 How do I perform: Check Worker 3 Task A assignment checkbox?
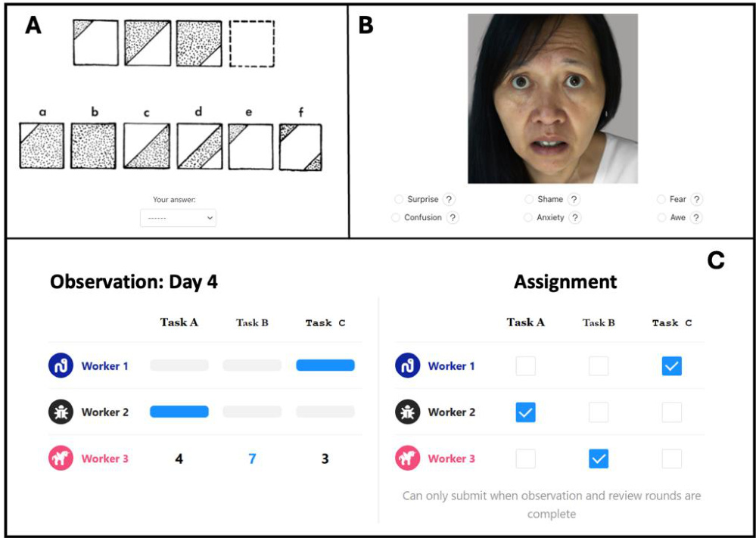(x=525, y=459)
